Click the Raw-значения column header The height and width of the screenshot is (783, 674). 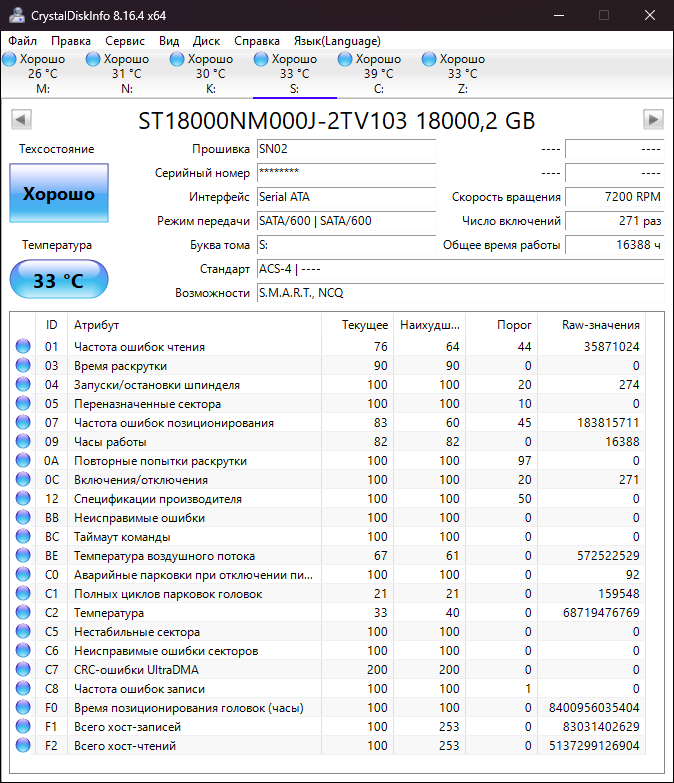592,325
